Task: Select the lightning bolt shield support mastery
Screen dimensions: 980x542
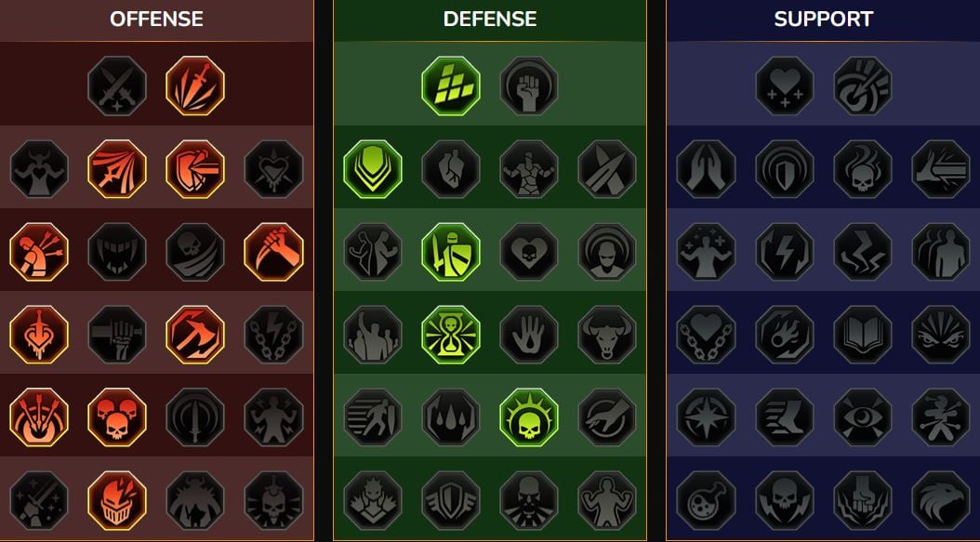Action: (x=785, y=252)
